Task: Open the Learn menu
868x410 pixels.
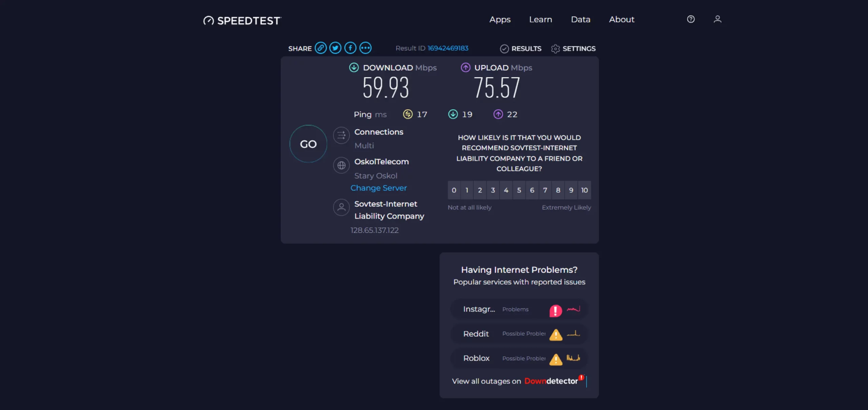Action: 540,20
